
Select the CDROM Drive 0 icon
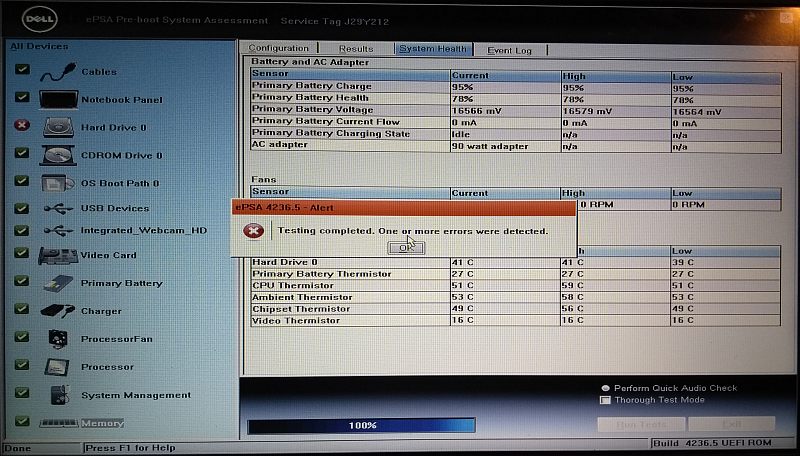[58, 155]
